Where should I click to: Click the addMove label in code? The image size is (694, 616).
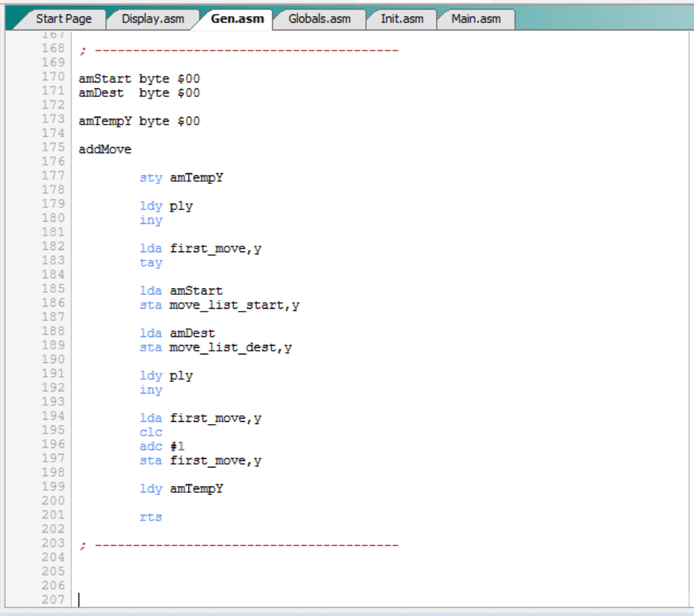point(105,149)
